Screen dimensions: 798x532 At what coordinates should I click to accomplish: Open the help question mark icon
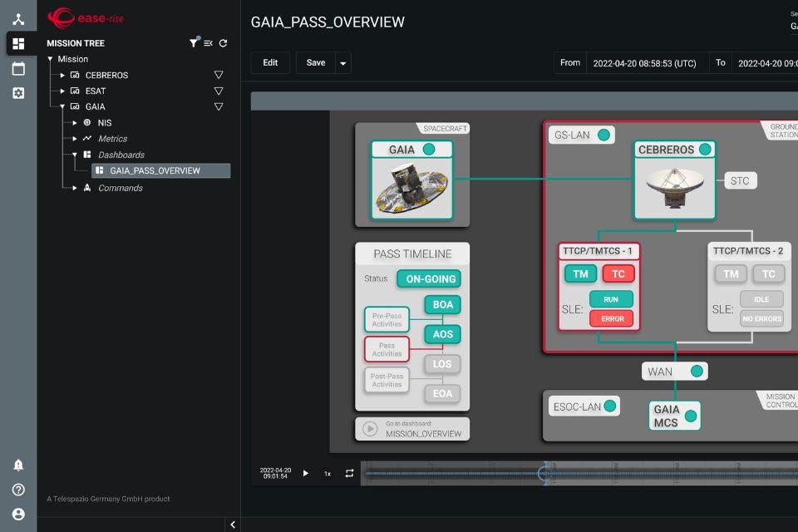click(18, 490)
